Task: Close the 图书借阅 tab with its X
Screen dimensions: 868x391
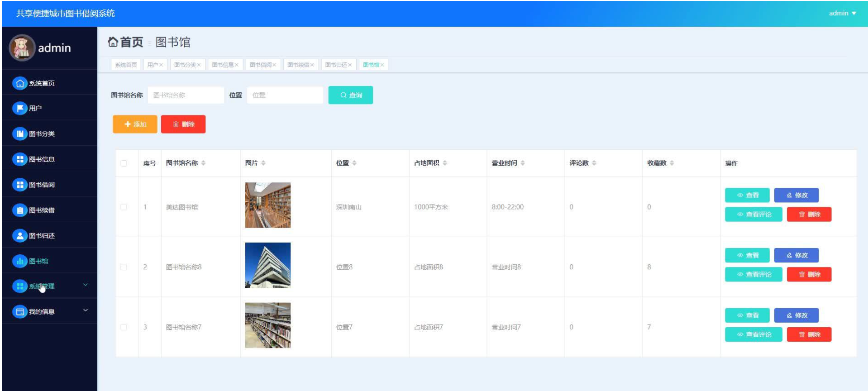Action: pyautogui.click(x=274, y=65)
